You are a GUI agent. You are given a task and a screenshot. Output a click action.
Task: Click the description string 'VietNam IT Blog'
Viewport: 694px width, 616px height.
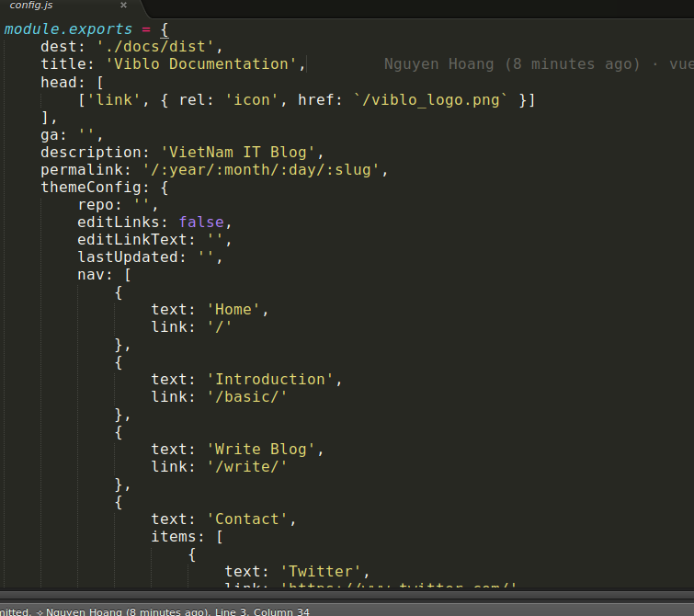[238, 153]
